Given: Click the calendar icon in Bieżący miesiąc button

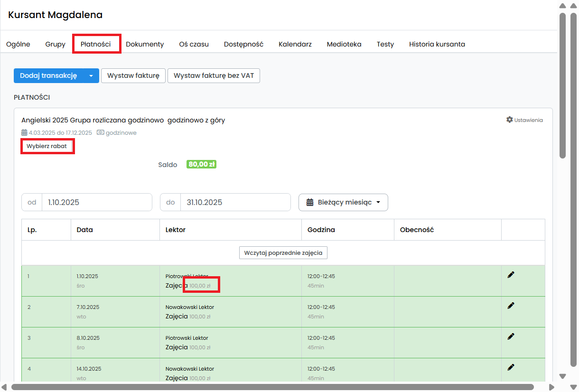Looking at the screenshot, I should tap(310, 202).
